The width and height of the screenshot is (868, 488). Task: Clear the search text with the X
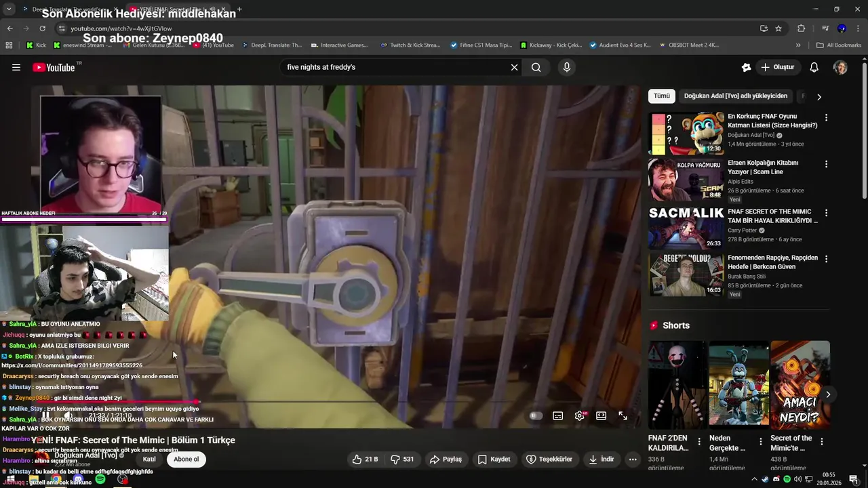coord(514,67)
